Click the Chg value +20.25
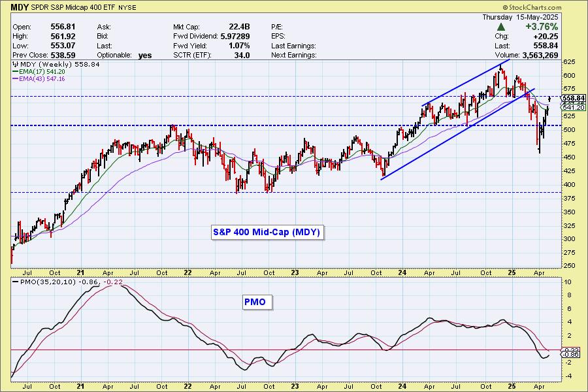 pos(546,37)
